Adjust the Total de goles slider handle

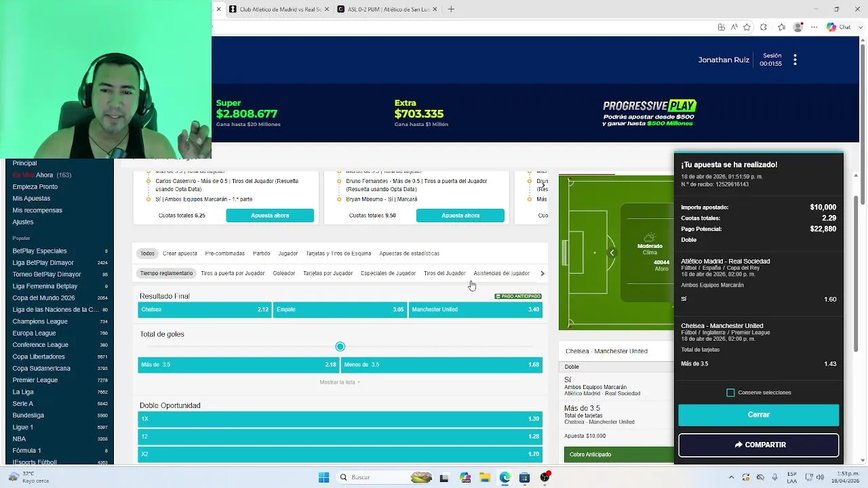(x=340, y=347)
